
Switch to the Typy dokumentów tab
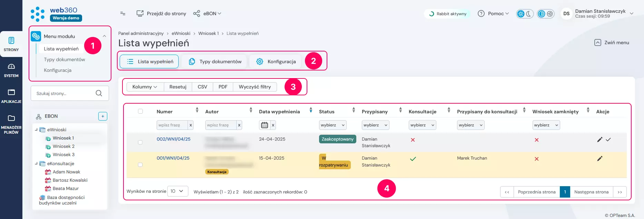point(215,61)
